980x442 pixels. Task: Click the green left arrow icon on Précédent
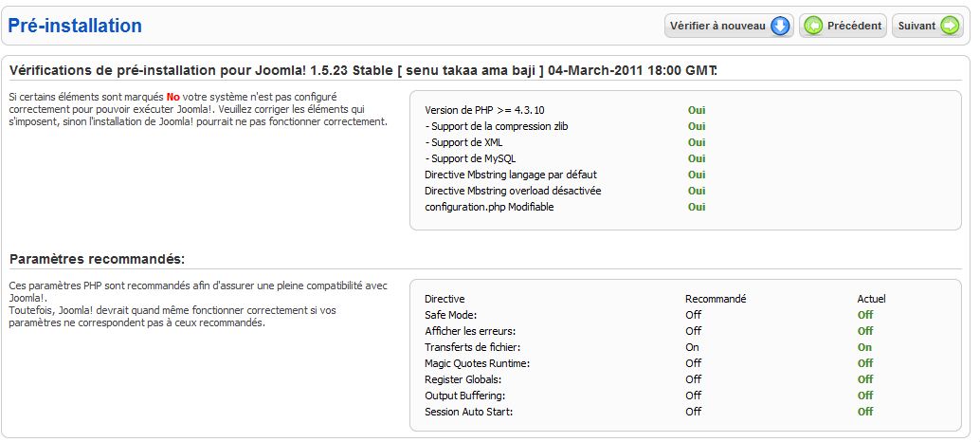tap(813, 27)
